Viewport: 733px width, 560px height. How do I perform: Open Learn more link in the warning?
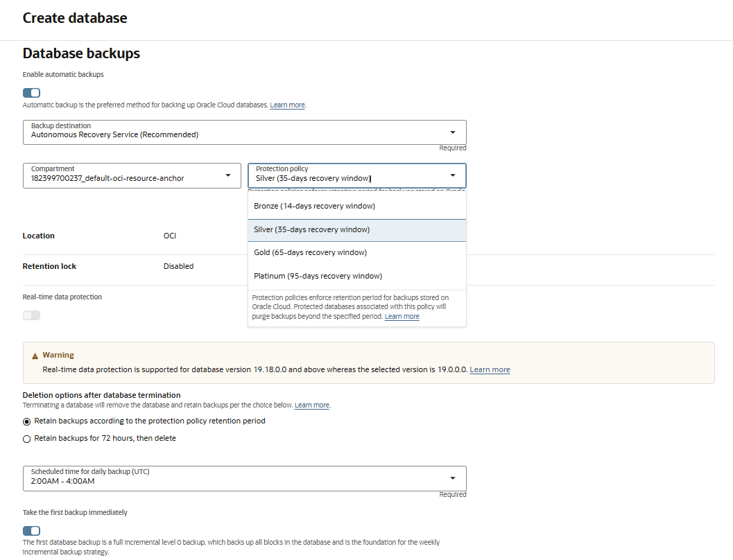tap(490, 370)
